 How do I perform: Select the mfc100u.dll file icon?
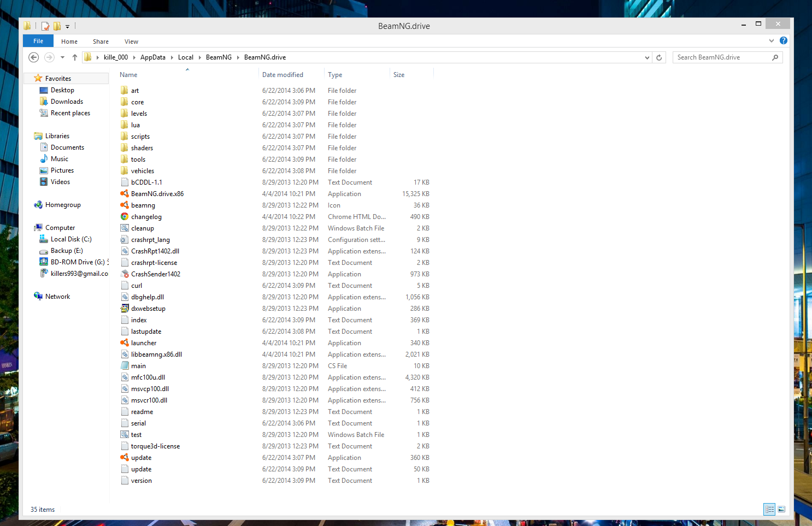click(125, 377)
